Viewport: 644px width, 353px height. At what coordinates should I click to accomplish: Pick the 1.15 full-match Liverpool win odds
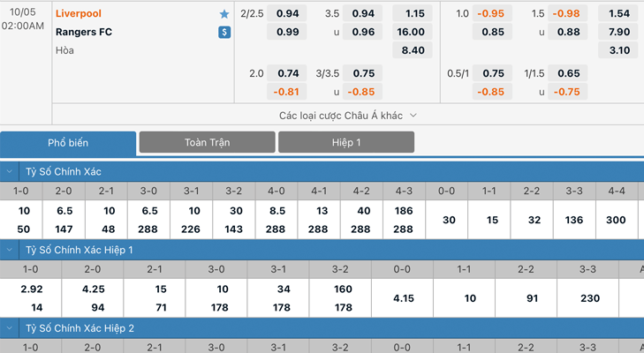414,14
